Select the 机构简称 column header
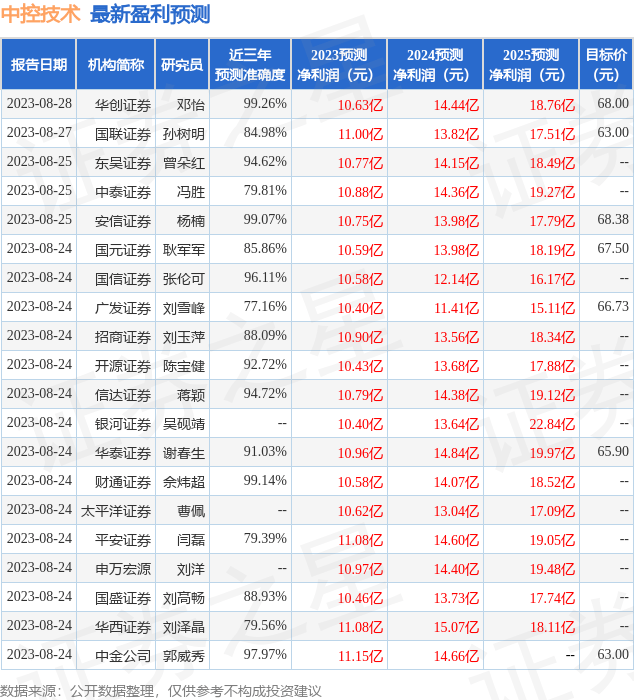Screen dimensions: 634x700 coord(115,65)
